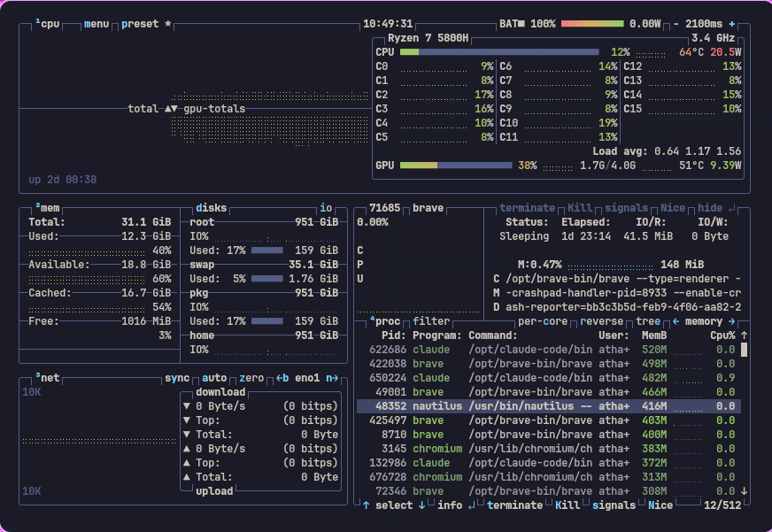Select next network interface with n arrow
The height and width of the screenshot is (532, 772).
pos(332,378)
